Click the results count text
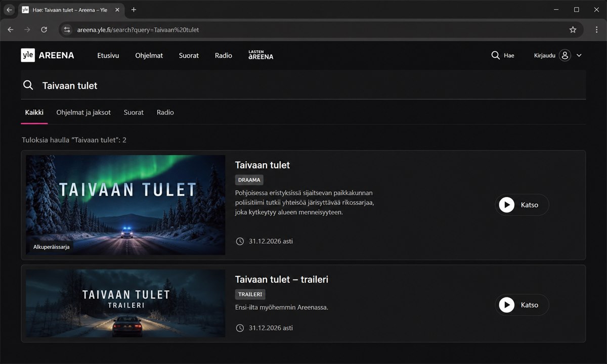The width and height of the screenshot is (607, 364). [74, 140]
